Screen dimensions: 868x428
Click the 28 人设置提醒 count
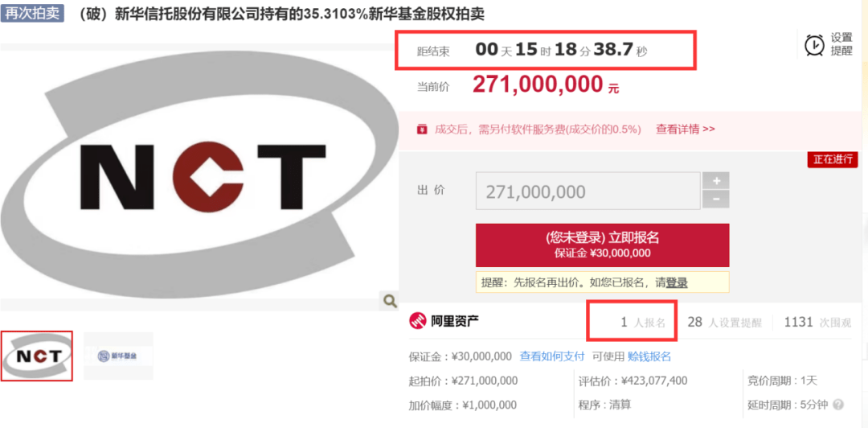click(725, 322)
